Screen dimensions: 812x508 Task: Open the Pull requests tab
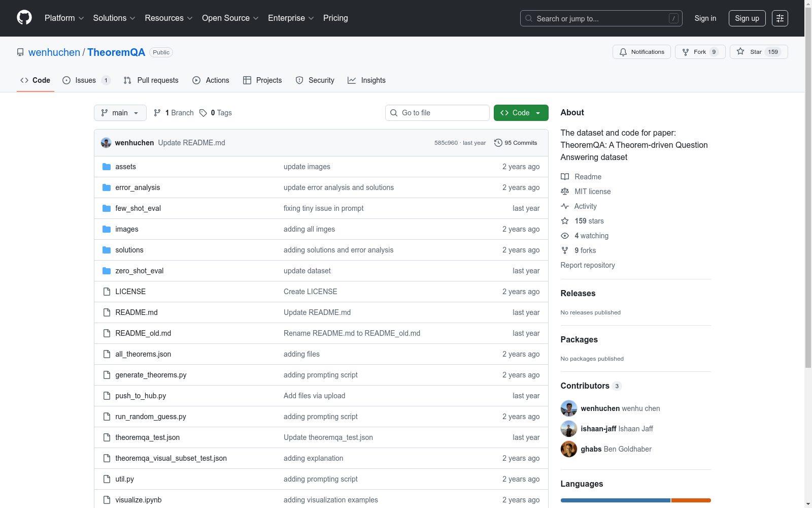(x=151, y=80)
